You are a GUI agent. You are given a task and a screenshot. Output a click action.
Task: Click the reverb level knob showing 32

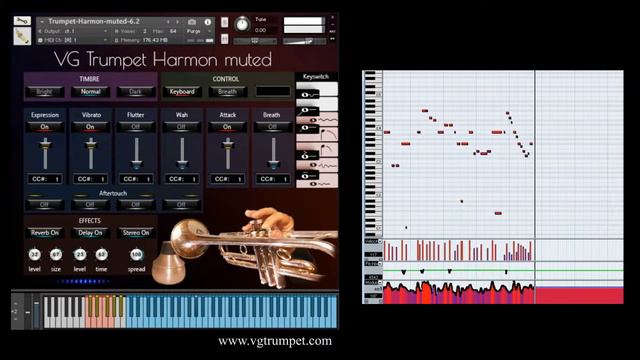pos(35,255)
